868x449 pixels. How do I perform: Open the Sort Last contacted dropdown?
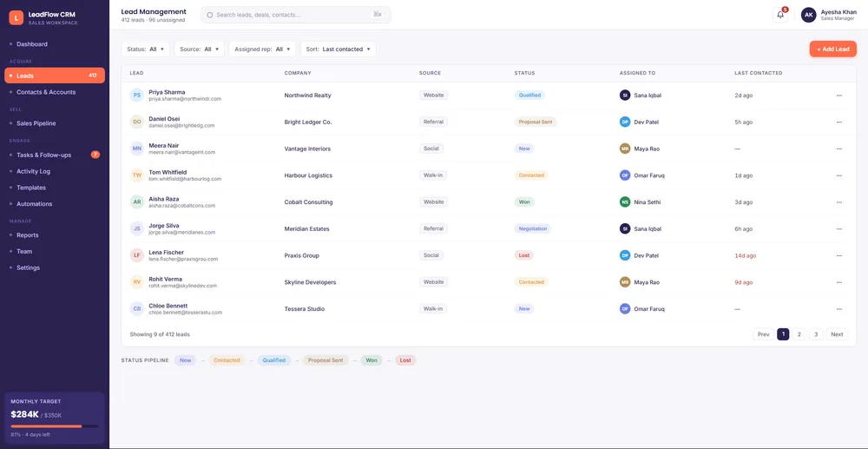(339, 50)
